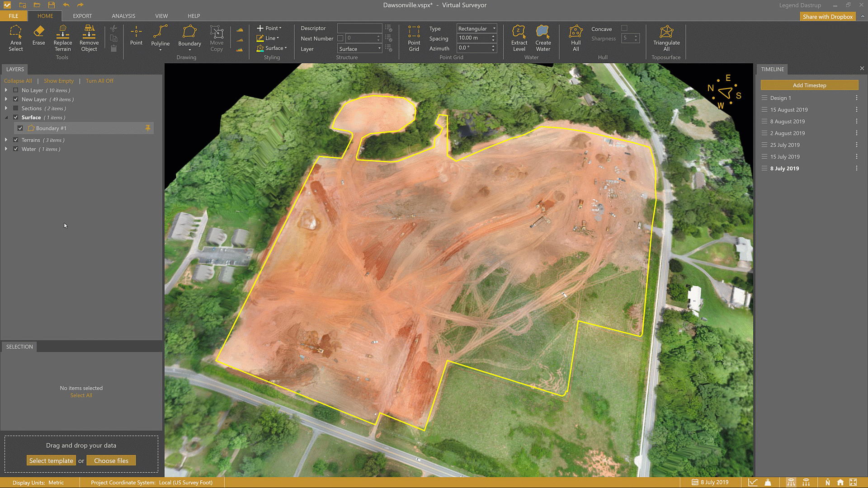Viewport: 868px width, 488px height.
Task: Expand the New Layer tree node
Action: click(6, 99)
